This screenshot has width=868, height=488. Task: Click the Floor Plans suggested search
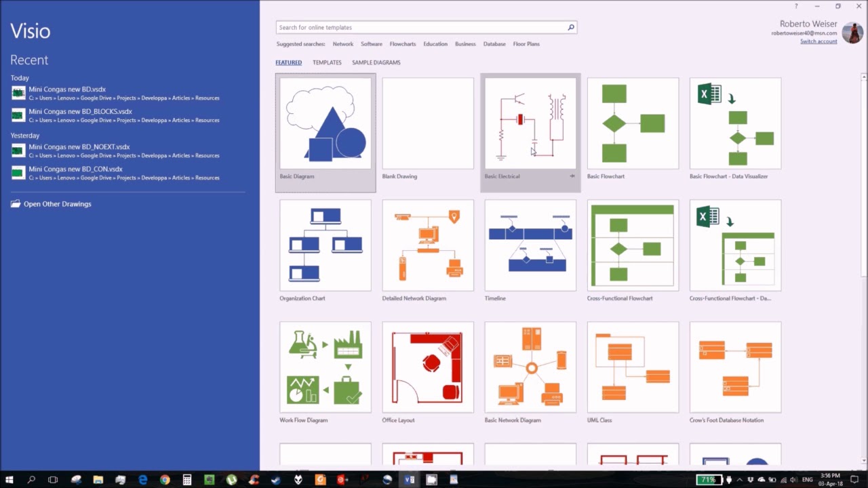(x=526, y=44)
